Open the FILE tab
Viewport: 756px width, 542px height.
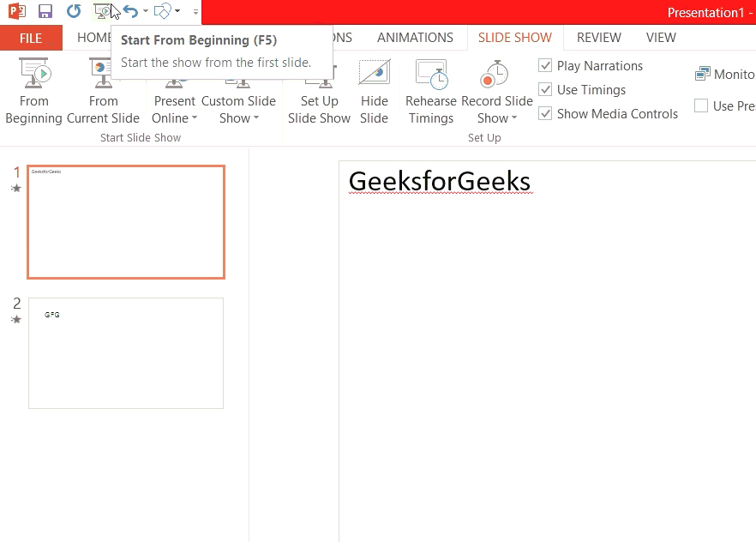pyautogui.click(x=31, y=38)
